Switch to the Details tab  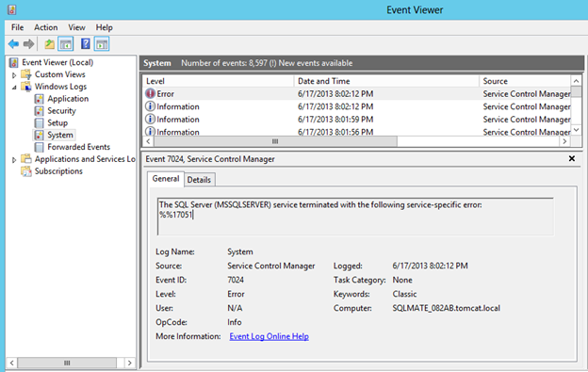[x=199, y=180]
